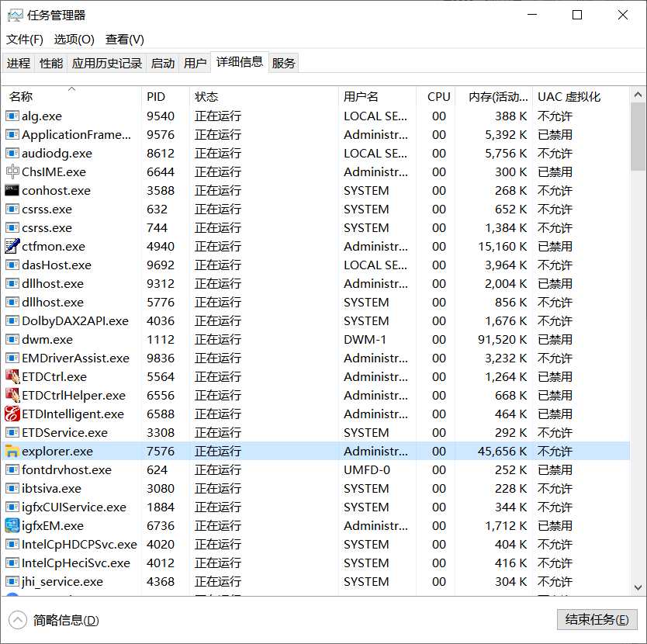The width and height of the screenshot is (647, 644).
Task: Select the dllhost.exe row with PID 9312
Action: pyautogui.click(x=316, y=284)
